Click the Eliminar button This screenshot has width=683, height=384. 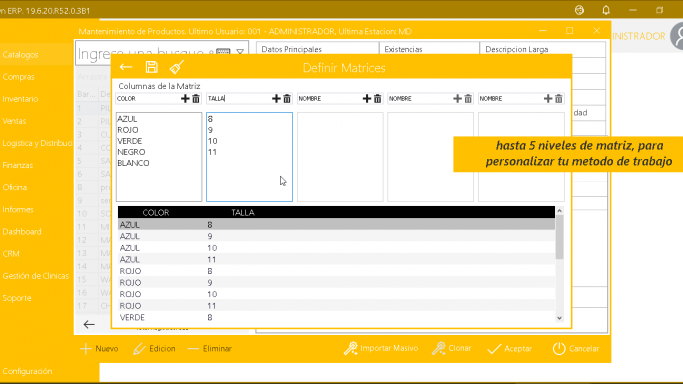(210, 348)
